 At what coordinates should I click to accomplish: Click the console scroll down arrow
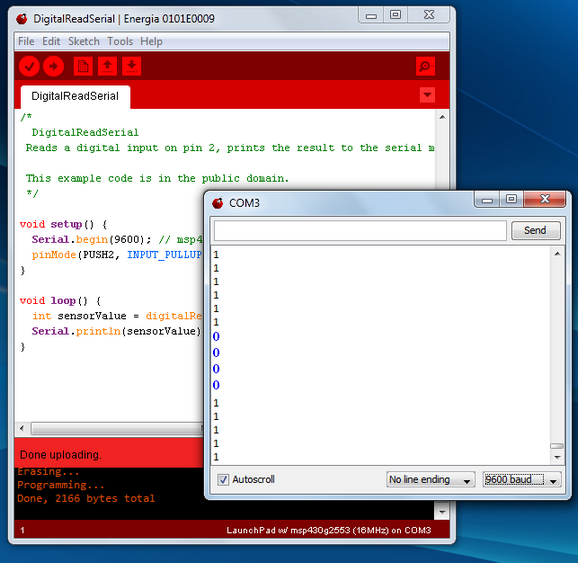pos(442,512)
